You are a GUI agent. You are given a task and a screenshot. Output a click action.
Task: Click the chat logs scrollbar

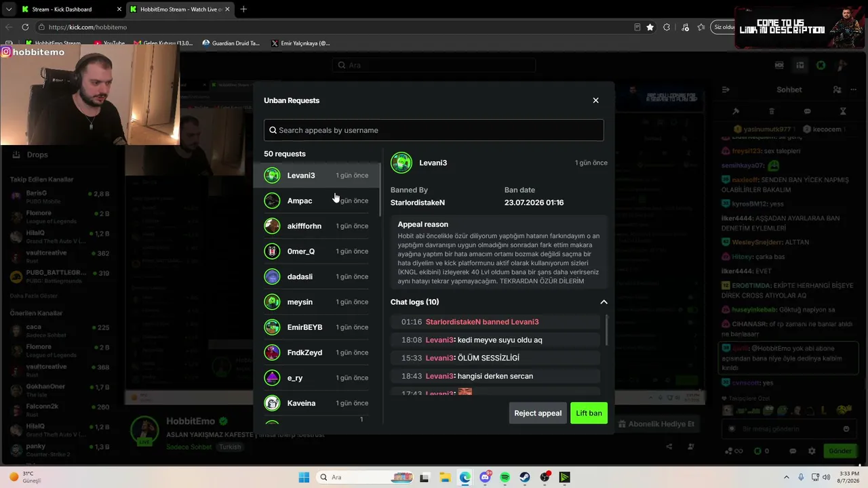pos(606,329)
